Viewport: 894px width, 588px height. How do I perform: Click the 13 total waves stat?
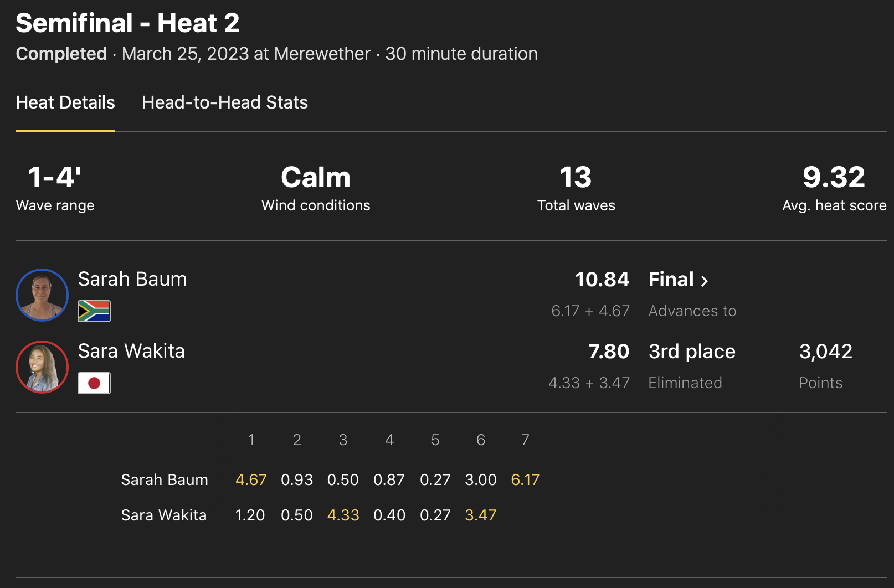pos(576,178)
